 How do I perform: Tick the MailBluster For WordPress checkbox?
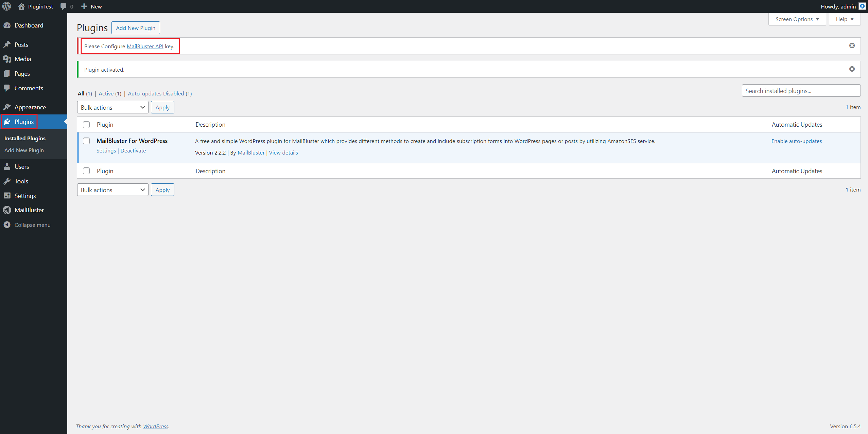point(86,141)
